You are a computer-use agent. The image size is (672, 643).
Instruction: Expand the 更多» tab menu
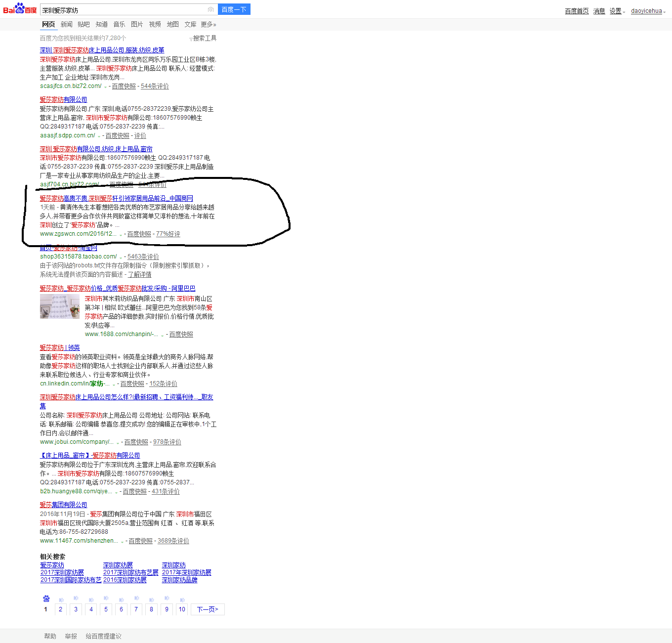click(x=209, y=24)
